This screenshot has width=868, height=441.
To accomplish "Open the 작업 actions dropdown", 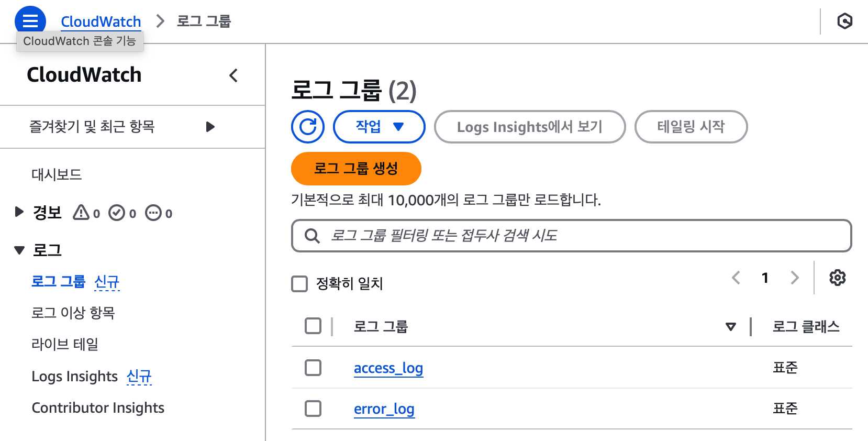I will [379, 127].
